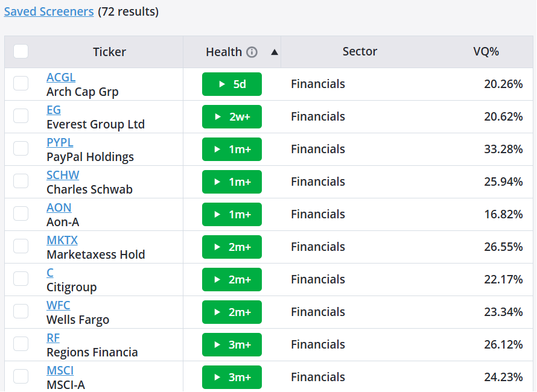Sort table by the Sector column header

(360, 51)
